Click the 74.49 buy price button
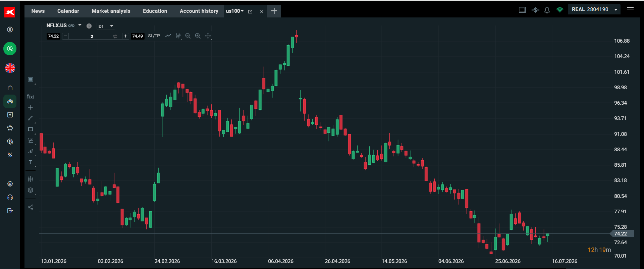 [x=138, y=36]
